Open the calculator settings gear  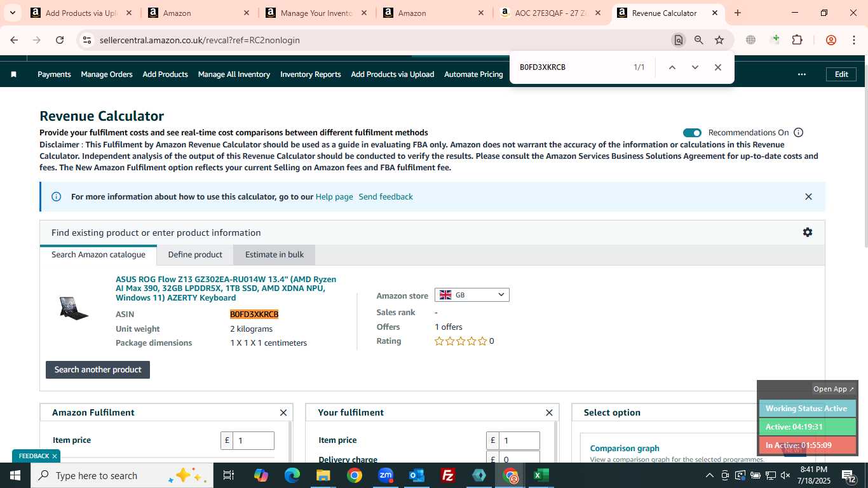(807, 233)
